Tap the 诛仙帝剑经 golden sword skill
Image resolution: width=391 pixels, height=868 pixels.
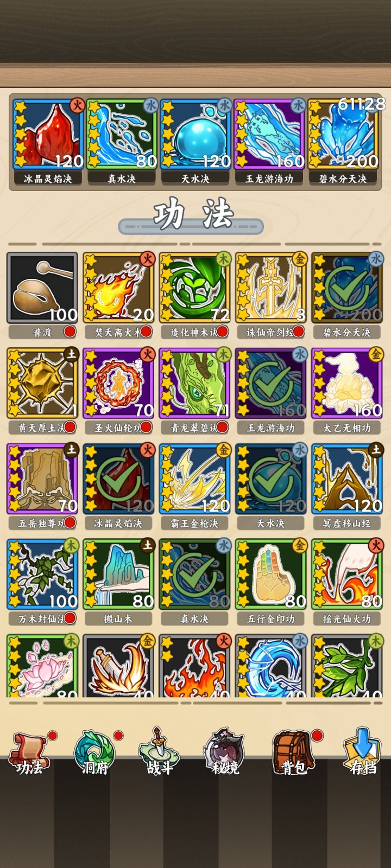point(270,288)
